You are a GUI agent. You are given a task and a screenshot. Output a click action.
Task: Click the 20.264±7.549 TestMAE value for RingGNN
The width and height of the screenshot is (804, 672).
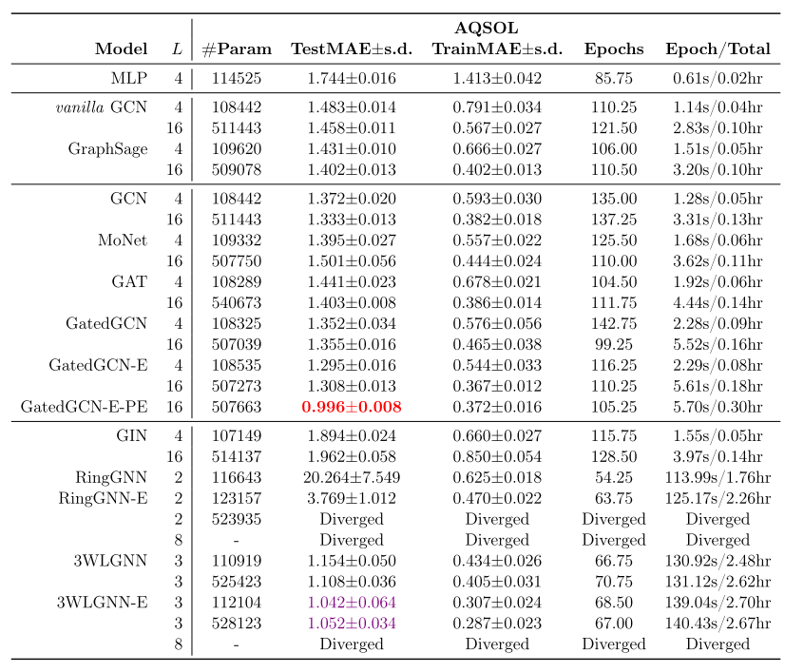point(353,476)
